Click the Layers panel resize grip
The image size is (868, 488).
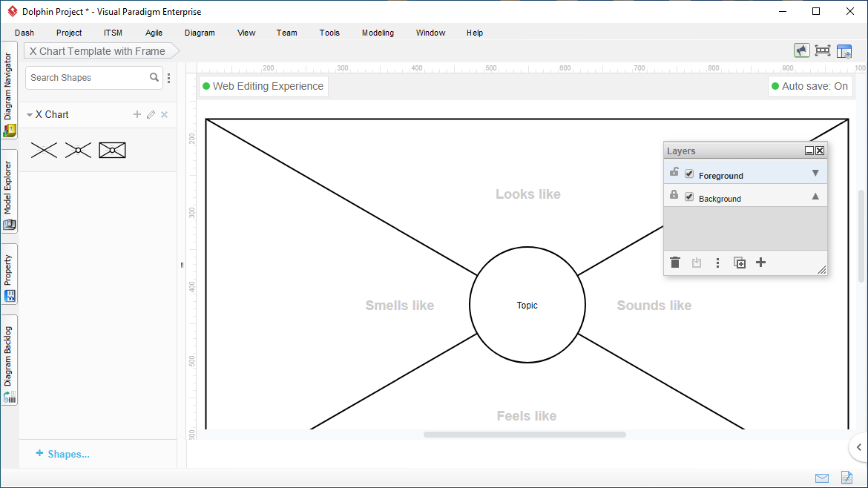(821, 269)
